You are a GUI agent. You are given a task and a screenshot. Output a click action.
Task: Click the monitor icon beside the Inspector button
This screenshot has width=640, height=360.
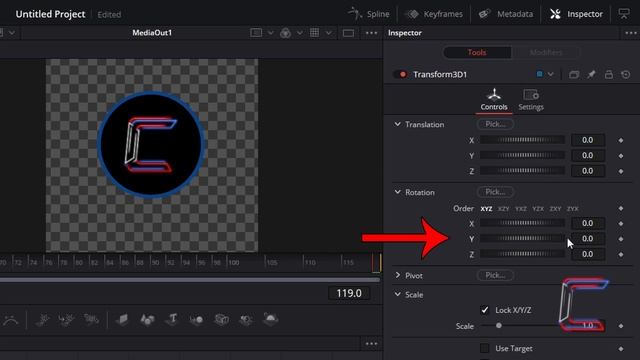click(624, 14)
